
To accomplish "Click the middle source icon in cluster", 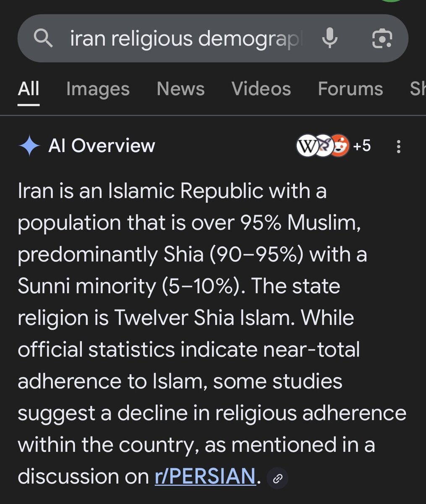I will (323, 146).
